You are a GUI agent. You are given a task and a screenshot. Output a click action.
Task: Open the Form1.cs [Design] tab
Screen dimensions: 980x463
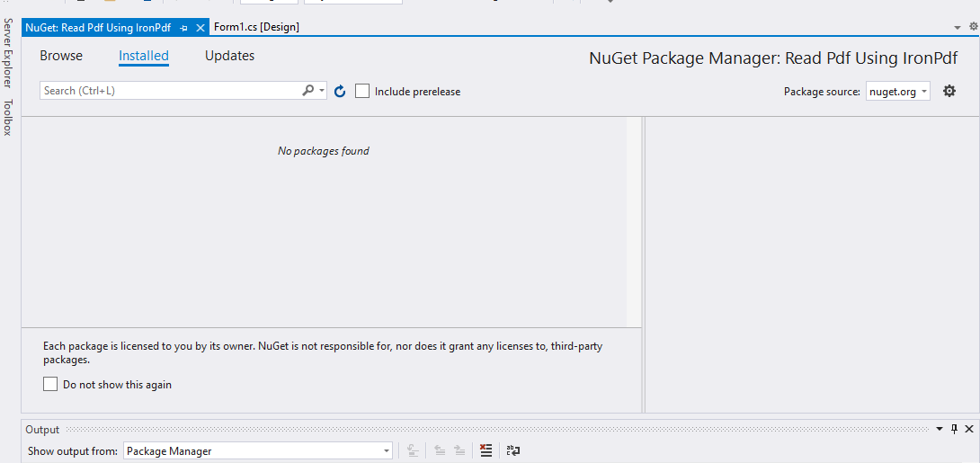coord(256,27)
